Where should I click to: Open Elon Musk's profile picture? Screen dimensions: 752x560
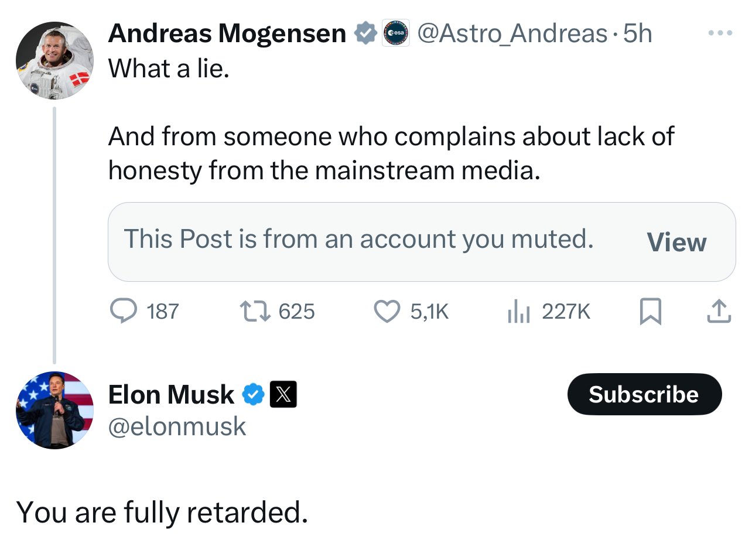click(x=54, y=410)
